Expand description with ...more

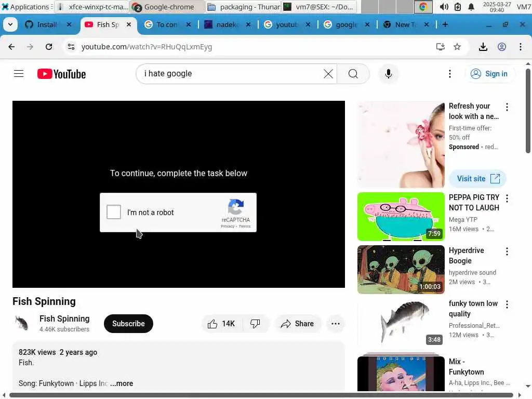click(122, 383)
